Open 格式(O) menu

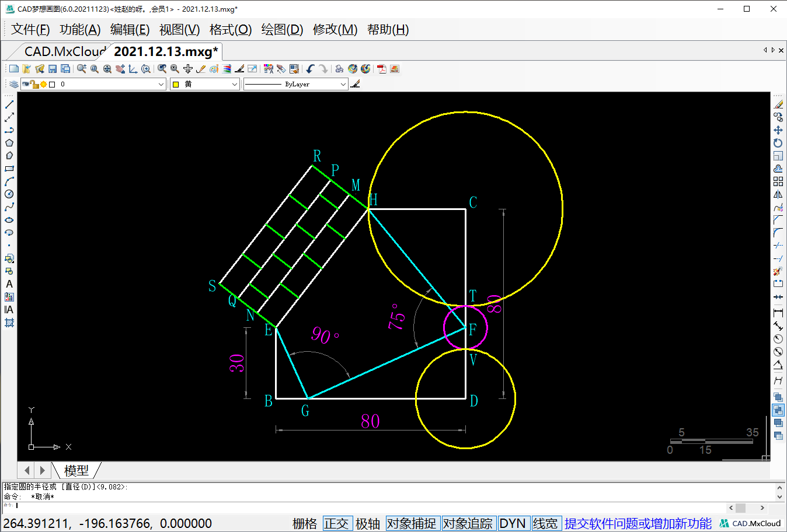(231, 29)
